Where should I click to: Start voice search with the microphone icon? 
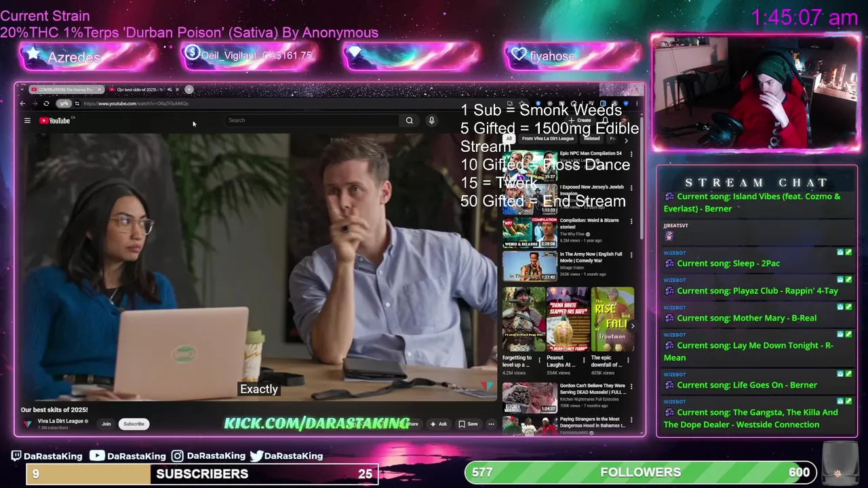431,121
